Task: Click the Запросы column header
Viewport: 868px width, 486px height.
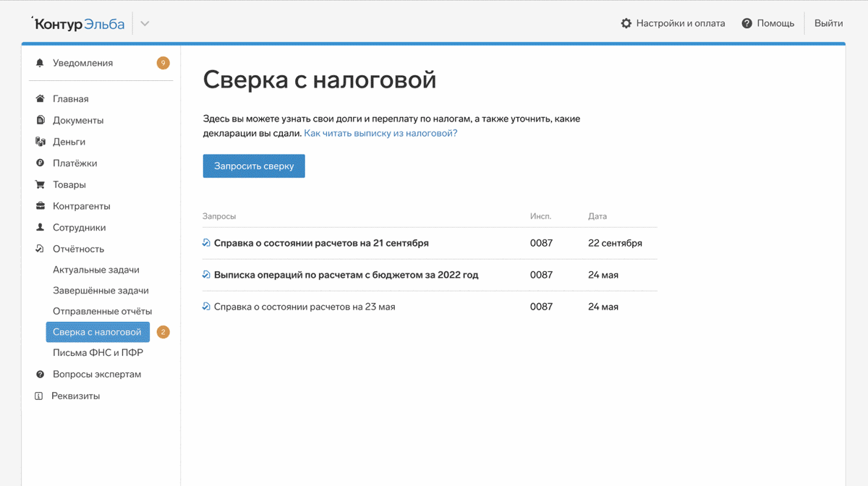Action: tap(219, 216)
